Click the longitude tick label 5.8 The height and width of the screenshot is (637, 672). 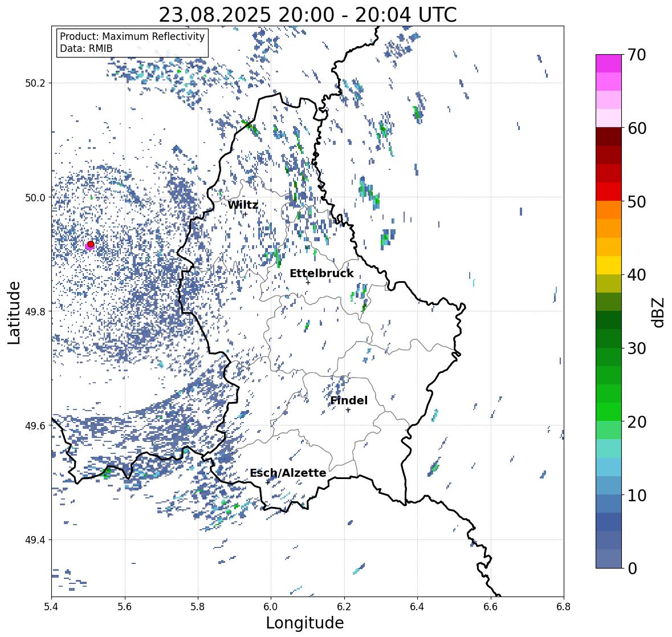pyautogui.click(x=198, y=607)
